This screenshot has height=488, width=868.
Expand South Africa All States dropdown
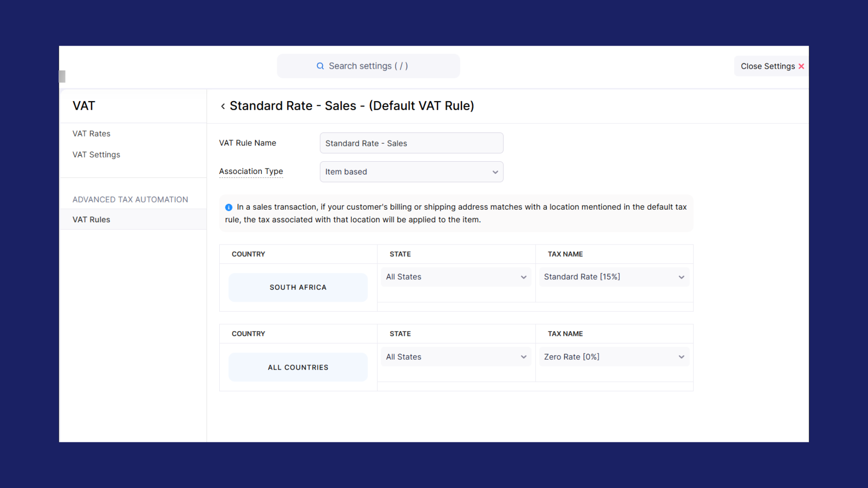click(x=456, y=277)
